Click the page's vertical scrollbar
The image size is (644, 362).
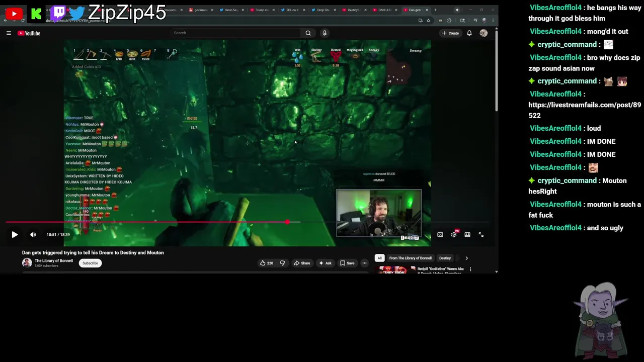tap(497, 70)
